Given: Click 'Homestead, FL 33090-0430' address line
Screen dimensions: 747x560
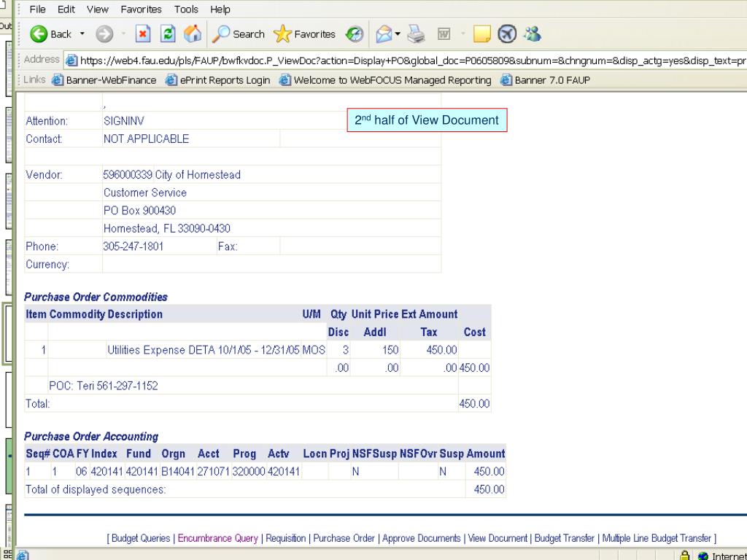Looking at the screenshot, I should click(x=167, y=228).
